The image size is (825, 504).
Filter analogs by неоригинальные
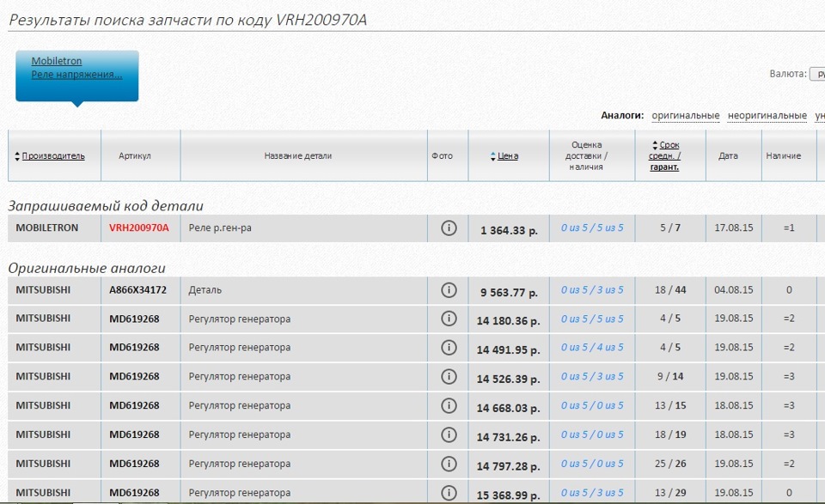tap(767, 115)
